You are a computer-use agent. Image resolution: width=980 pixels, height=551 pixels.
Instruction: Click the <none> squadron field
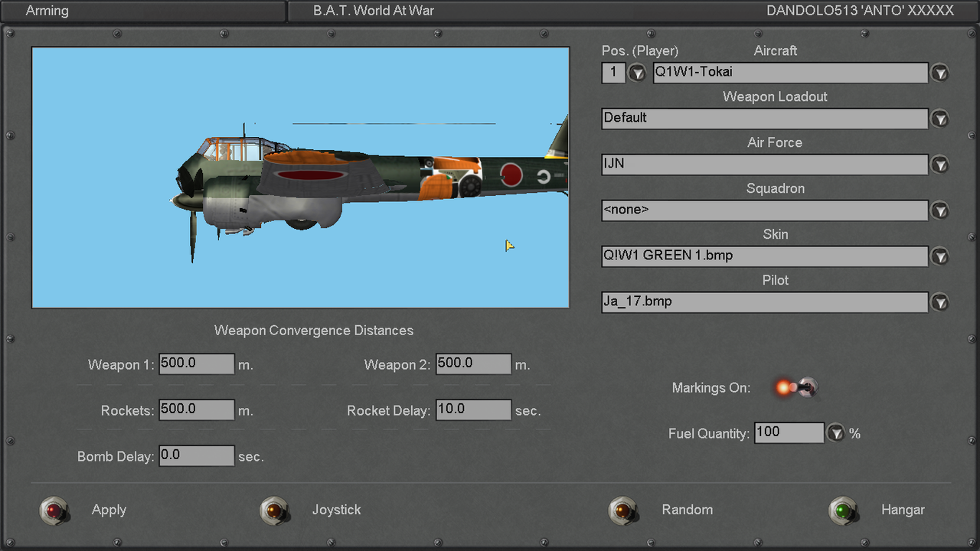(765, 210)
